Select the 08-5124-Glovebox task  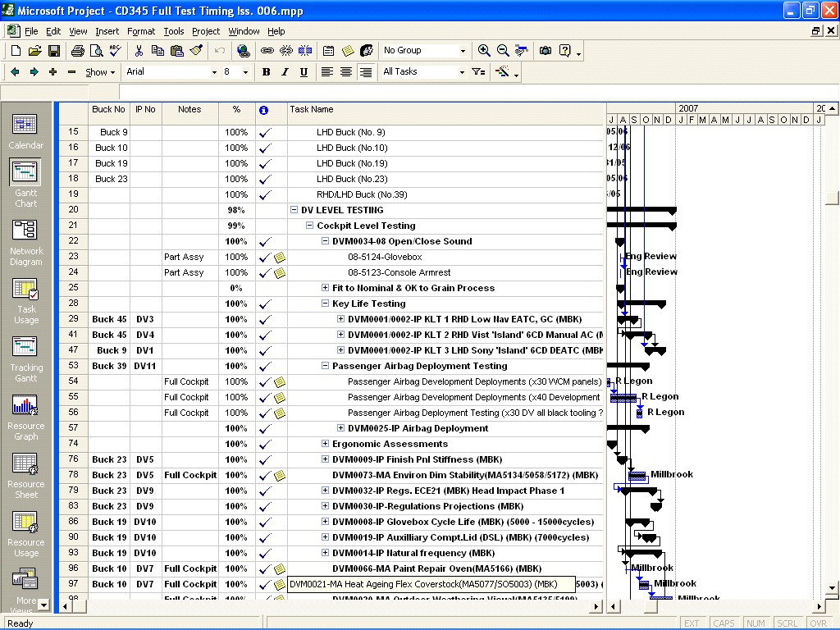[x=385, y=257]
